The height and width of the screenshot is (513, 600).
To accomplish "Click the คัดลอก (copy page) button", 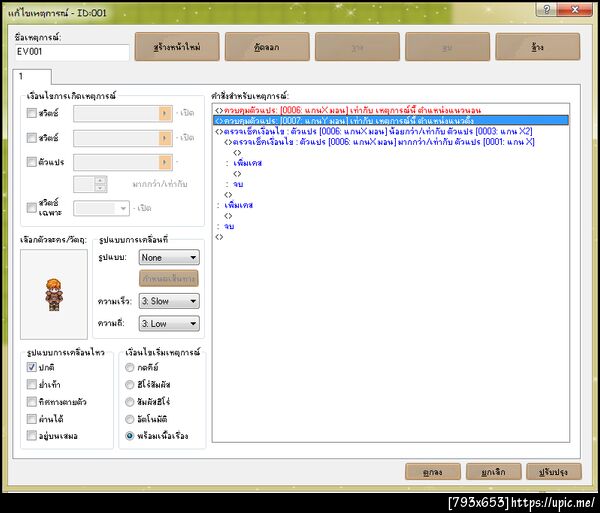I will 267,47.
